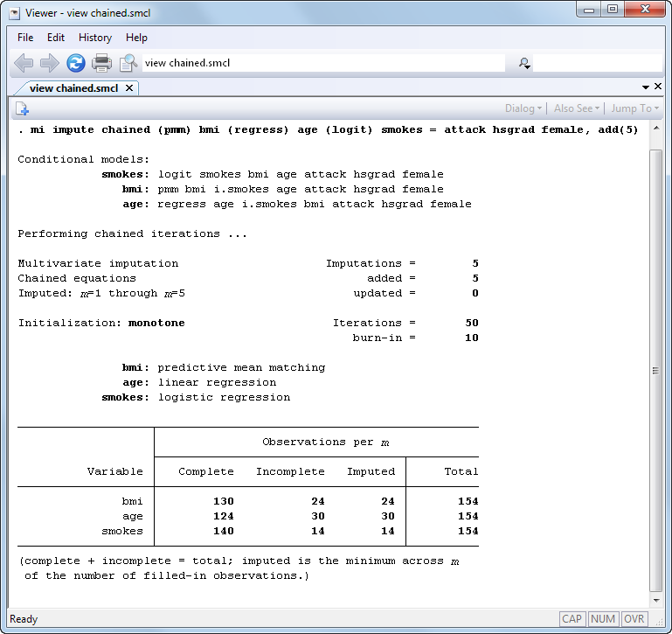Screen dimensions: 672x634
Task: Click the 'updated' value 0
Action: point(475,294)
